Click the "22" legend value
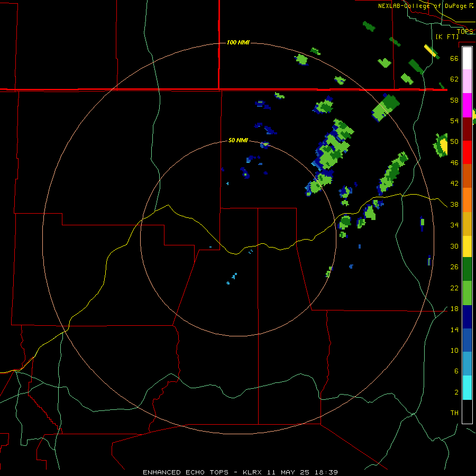The image size is (476, 476). (454, 288)
